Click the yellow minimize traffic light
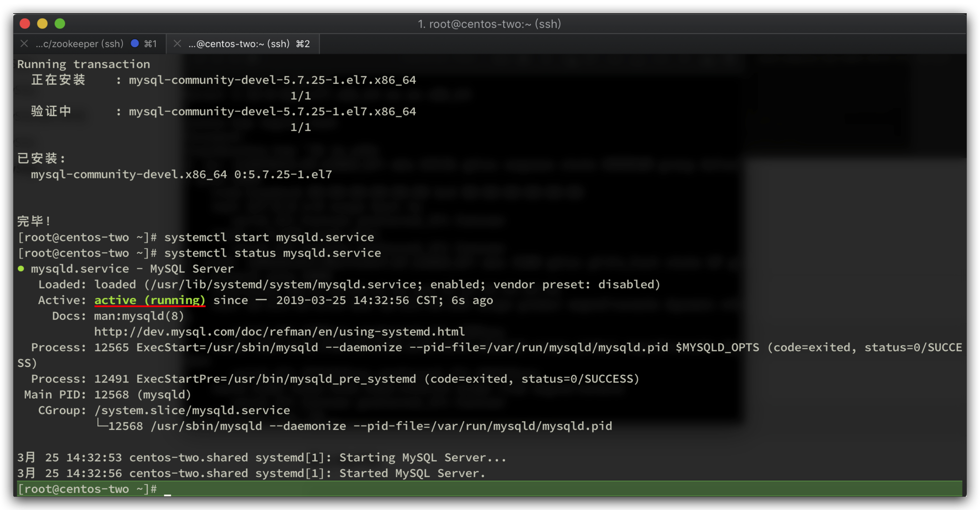This screenshot has width=980, height=510. pyautogui.click(x=42, y=24)
